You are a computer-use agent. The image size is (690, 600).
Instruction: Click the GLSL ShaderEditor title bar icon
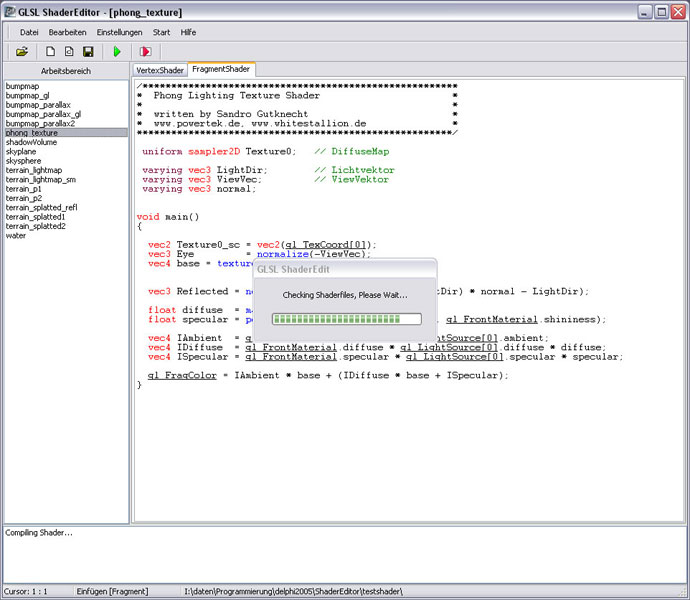click(x=10, y=11)
